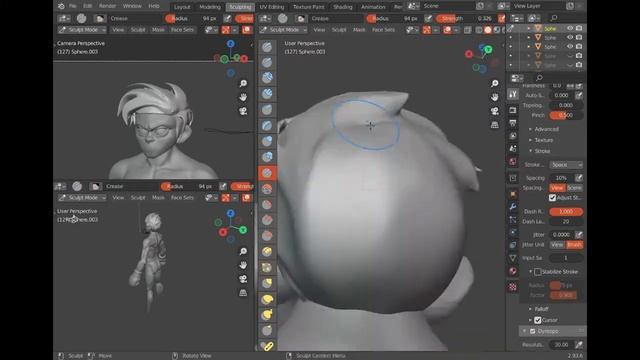The image size is (640, 360).
Task: Toggle the Adjust Strength checkbox
Action: 552,198
